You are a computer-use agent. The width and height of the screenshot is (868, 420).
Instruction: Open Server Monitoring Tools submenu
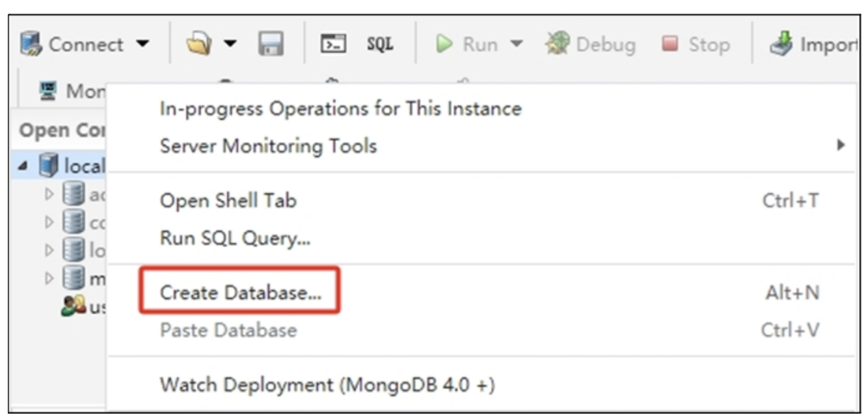click(481, 146)
